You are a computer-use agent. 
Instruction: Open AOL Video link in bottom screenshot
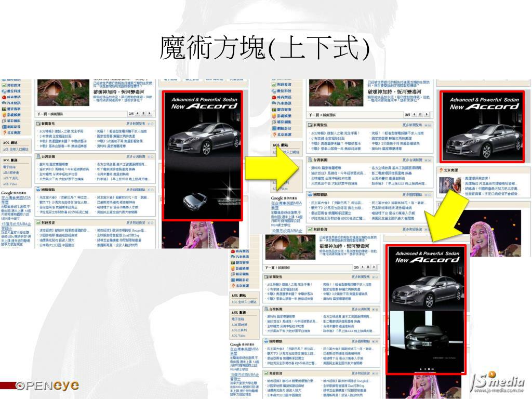click(238, 336)
